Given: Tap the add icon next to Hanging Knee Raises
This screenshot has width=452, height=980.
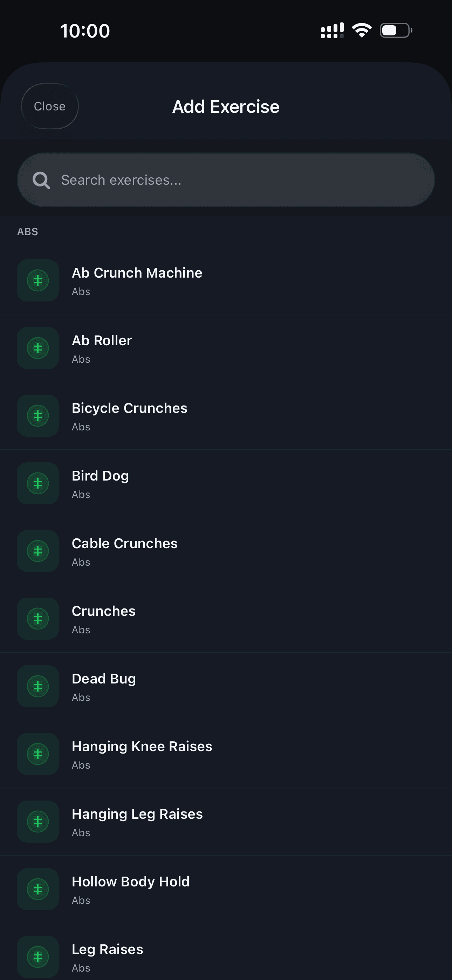Looking at the screenshot, I should pos(37,754).
